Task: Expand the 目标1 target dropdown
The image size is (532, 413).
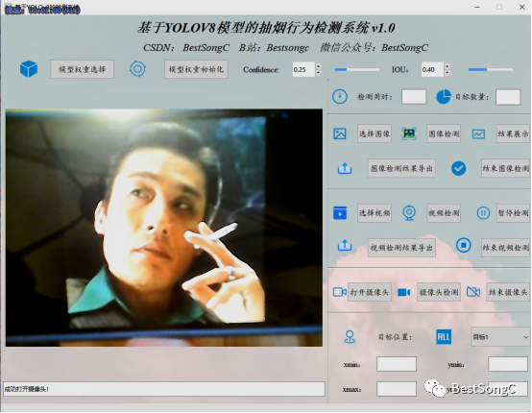Action: [x=500, y=337]
